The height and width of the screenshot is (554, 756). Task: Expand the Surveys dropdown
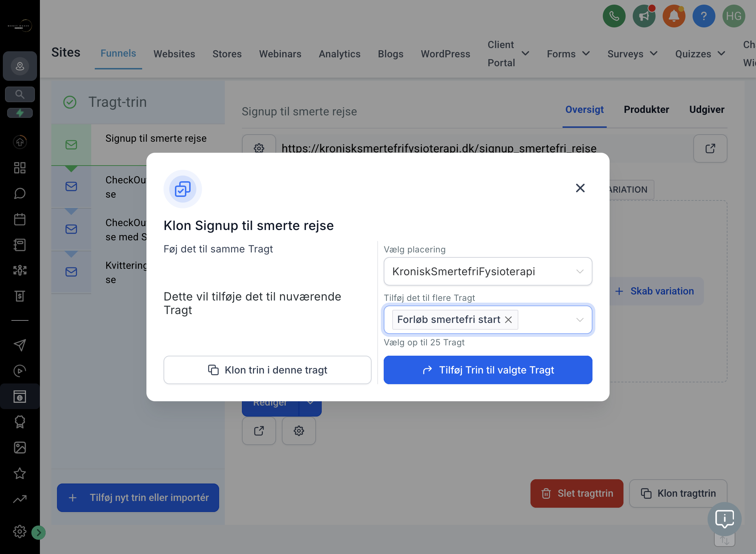(632, 54)
